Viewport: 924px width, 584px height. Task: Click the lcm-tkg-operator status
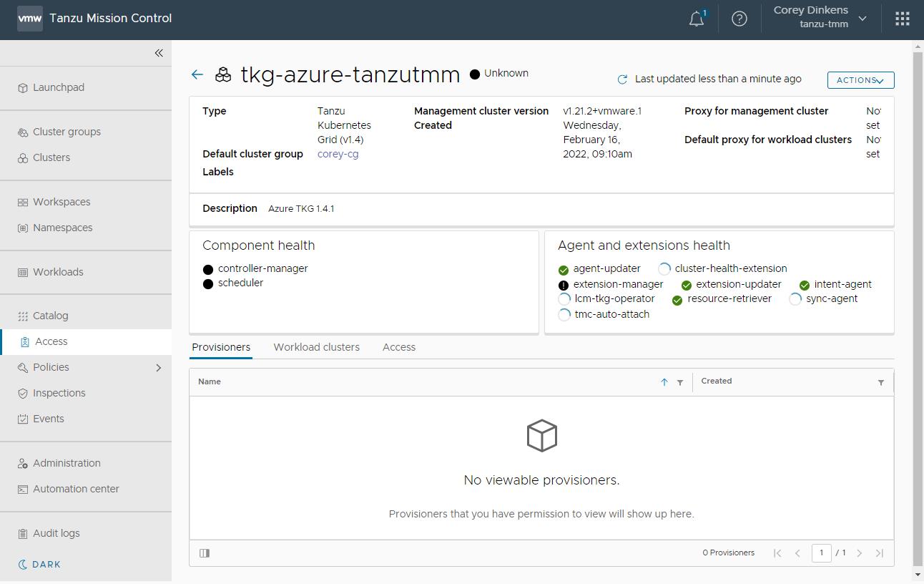[606, 299]
